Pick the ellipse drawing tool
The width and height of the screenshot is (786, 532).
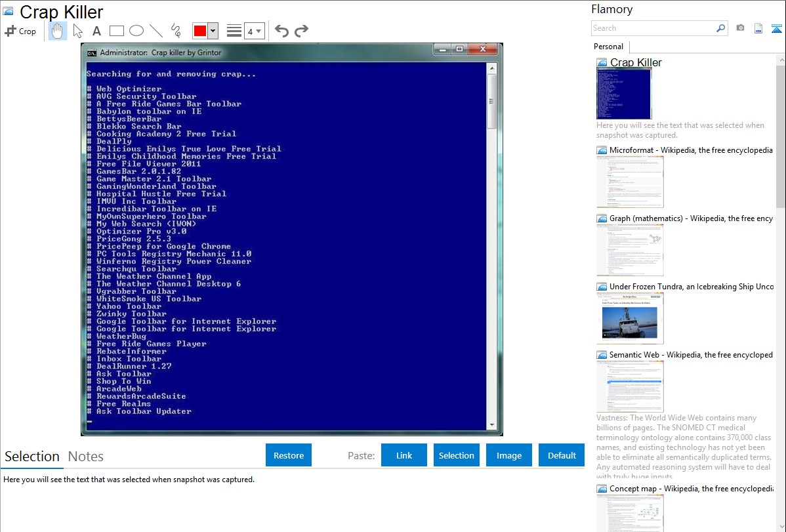(x=136, y=31)
